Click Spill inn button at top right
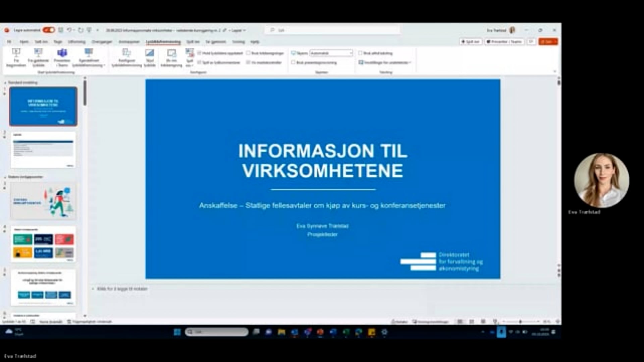Viewport: 644px width, 362px height. click(471, 42)
